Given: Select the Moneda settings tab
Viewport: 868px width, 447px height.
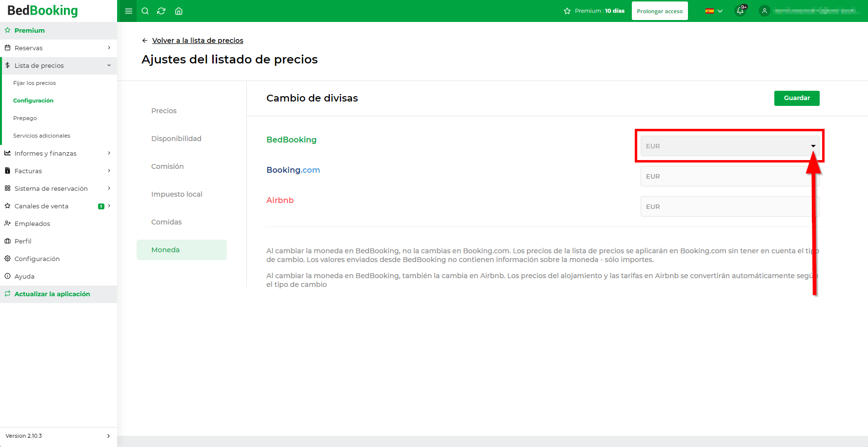Looking at the screenshot, I should pos(182,250).
